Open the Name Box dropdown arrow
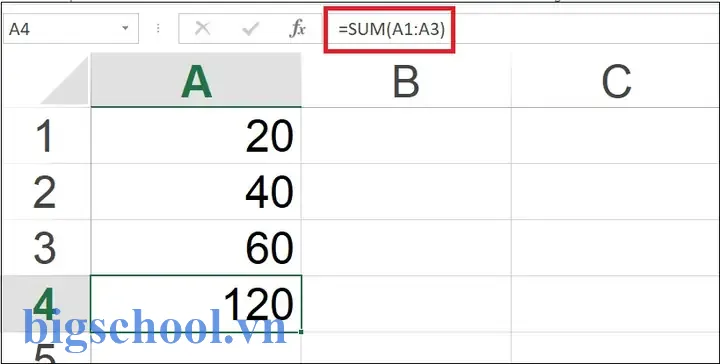Image resolution: width=720 pixels, height=364 pixels. 125,29
